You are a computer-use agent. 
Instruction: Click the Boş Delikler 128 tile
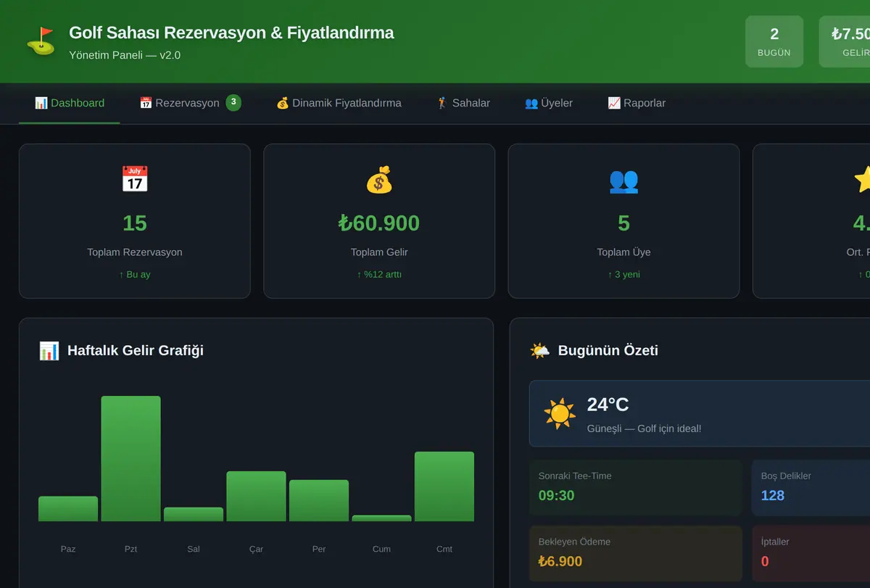(811, 487)
